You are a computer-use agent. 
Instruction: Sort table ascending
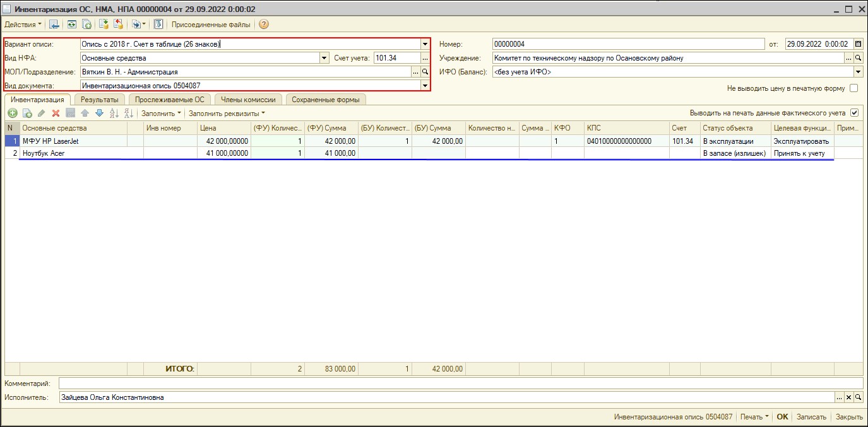click(114, 114)
